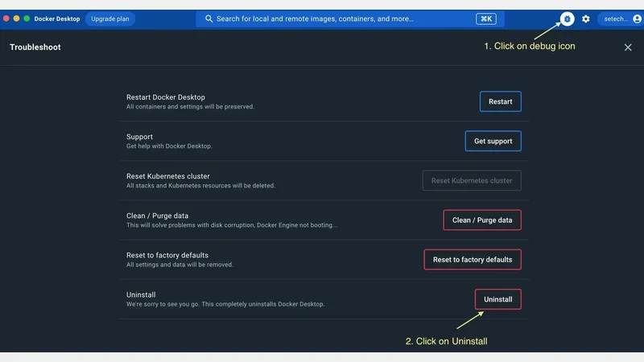
Task: Click the search magnifier icon
Action: 208,19
